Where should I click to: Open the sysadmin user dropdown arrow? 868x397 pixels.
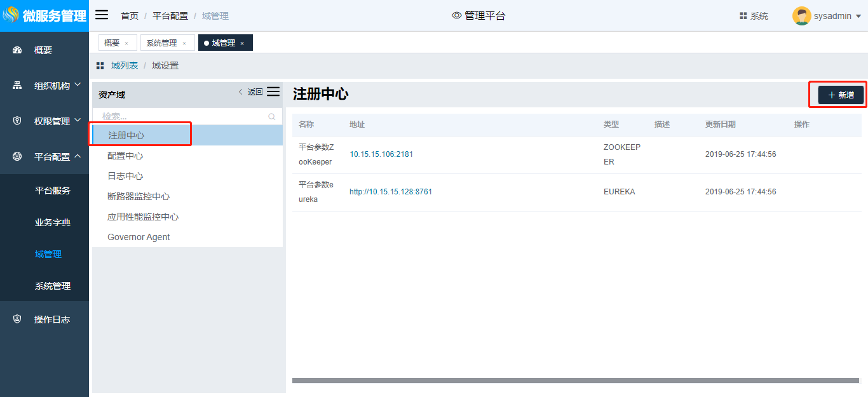(x=858, y=17)
